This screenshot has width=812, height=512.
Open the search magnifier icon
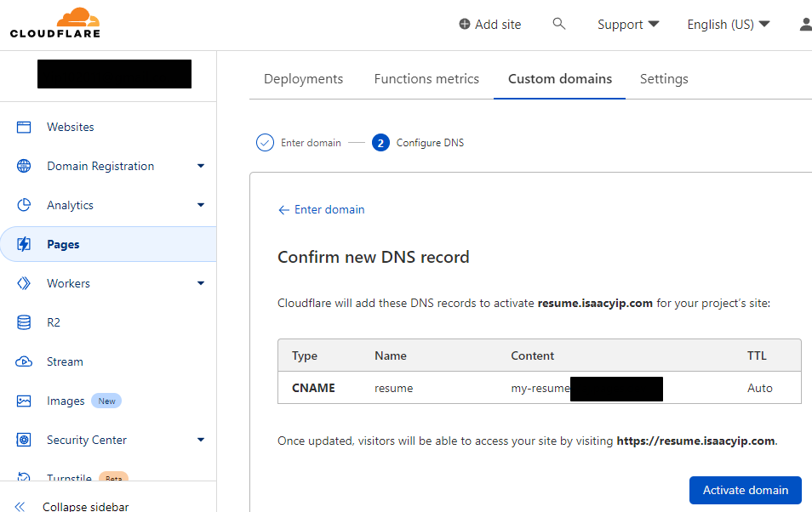559,24
